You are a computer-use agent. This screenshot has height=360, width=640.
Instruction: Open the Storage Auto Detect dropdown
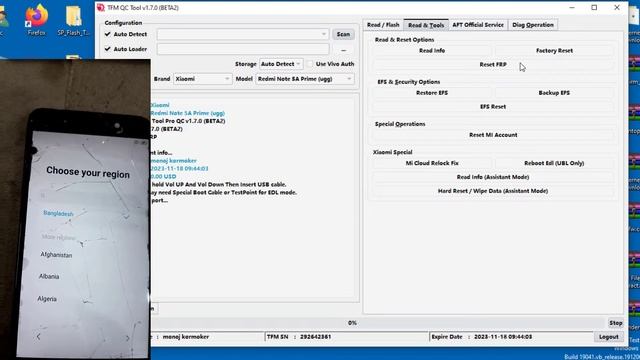tap(281, 64)
